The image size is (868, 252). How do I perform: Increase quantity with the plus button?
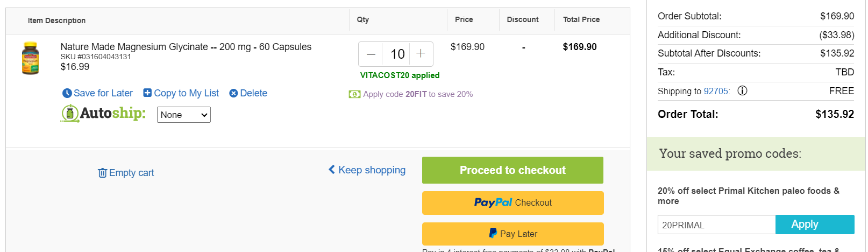tap(421, 54)
